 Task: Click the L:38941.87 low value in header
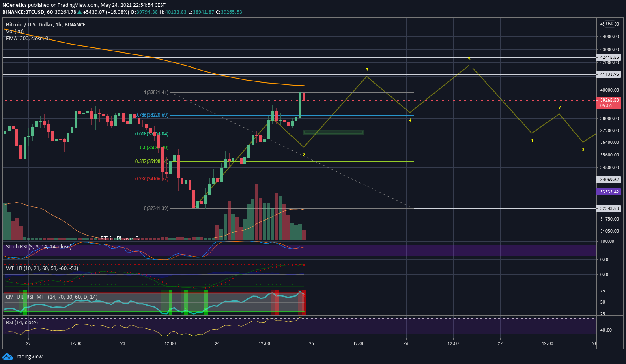(201, 12)
